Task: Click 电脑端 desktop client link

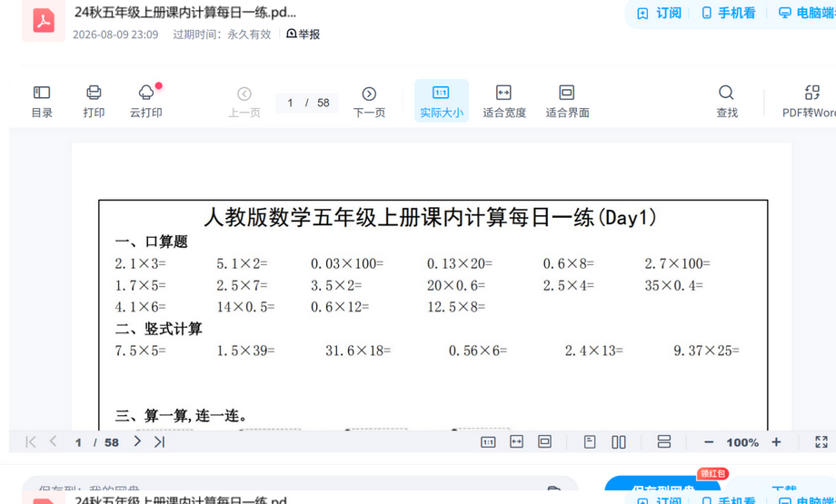Action: 807,13
